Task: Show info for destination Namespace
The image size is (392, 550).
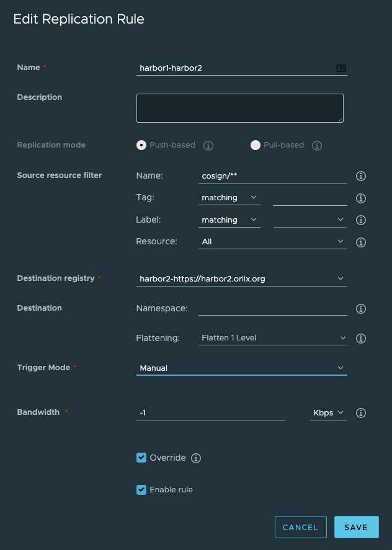Action: tap(360, 309)
